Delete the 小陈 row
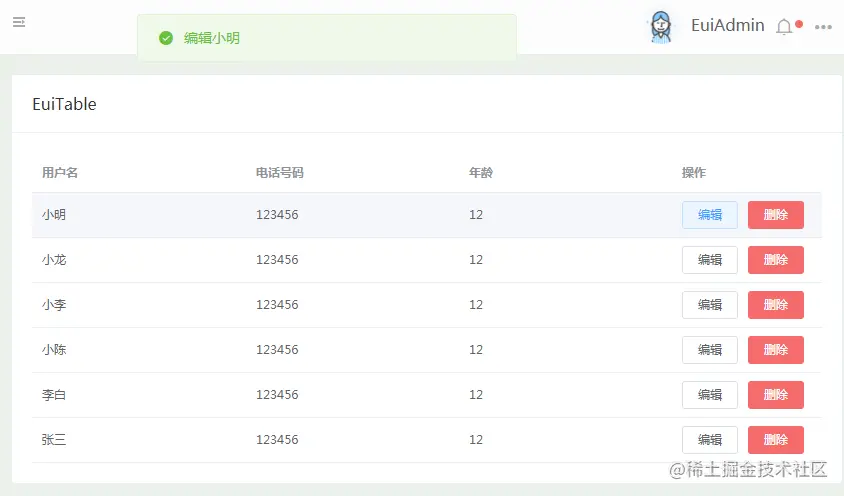The image size is (844, 496). pos(776,350)
